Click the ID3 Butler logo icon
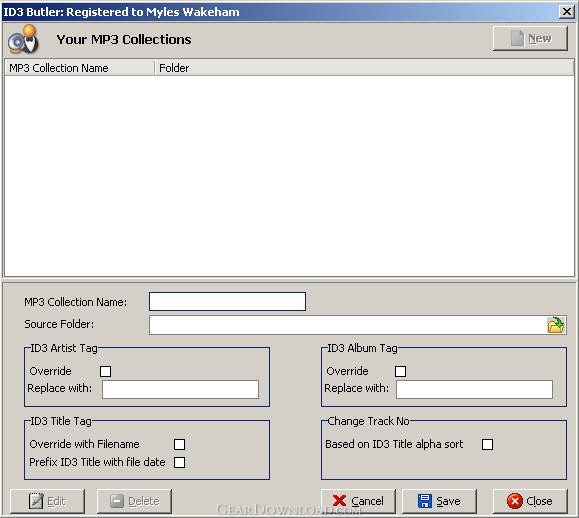Viewport: 579px width, 518px height. [x=24, y=39]
